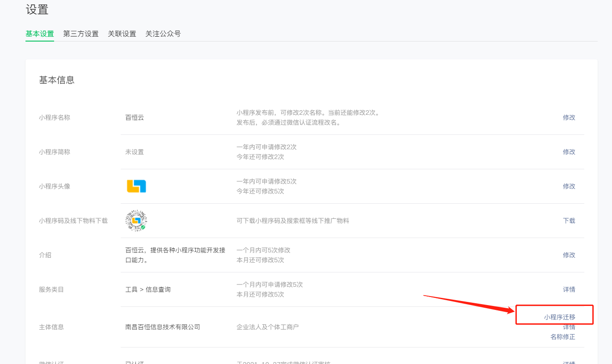The image size is (612, 364).
Task: Click the 名称修正 link
Action: click(x=562, y=337)
